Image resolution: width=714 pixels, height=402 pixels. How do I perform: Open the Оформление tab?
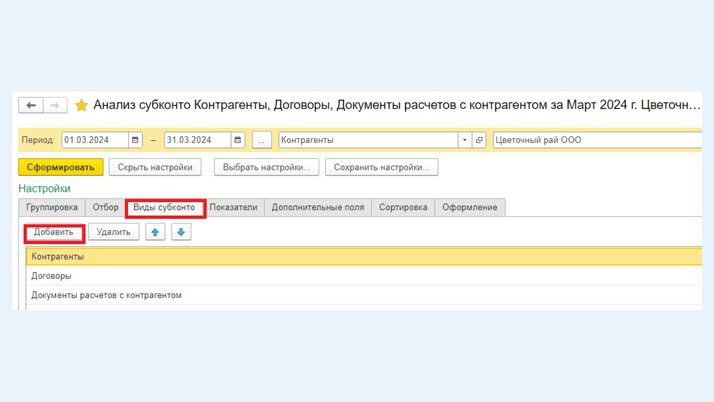(x=469, y=208)
